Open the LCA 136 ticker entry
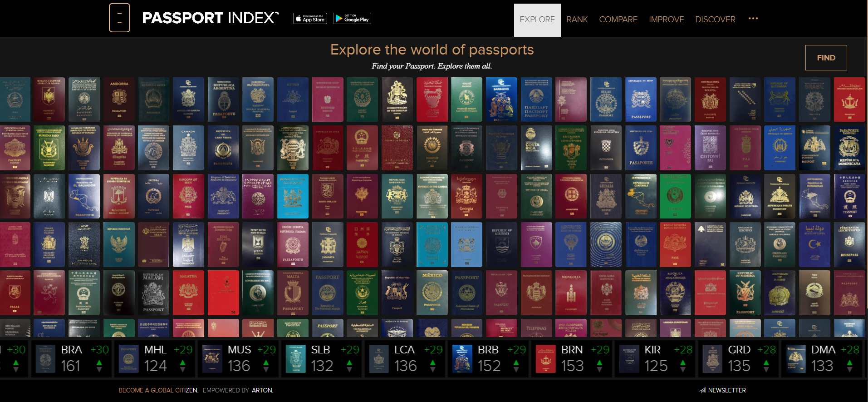Viewport: 868px width, 402px height. tap(405, 358)
